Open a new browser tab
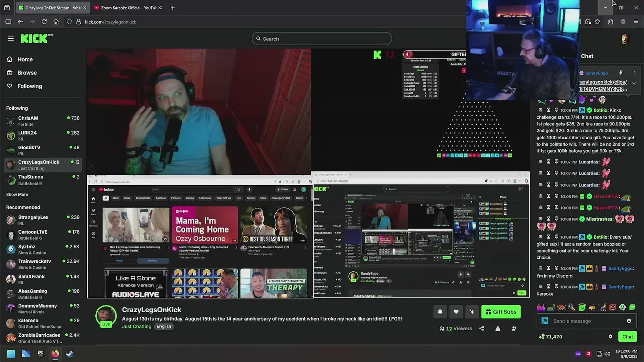Image resolution: width=644 pixels, height=362 pixels. coord(173,8)
